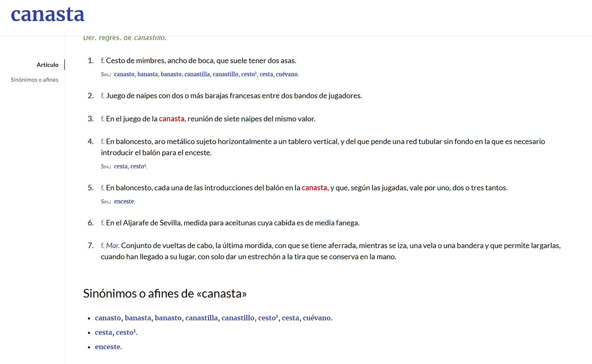This screenshot has height=364, width=592.
Task: Open synonym cesto¹ under definition 1
Action: [249, 74]
